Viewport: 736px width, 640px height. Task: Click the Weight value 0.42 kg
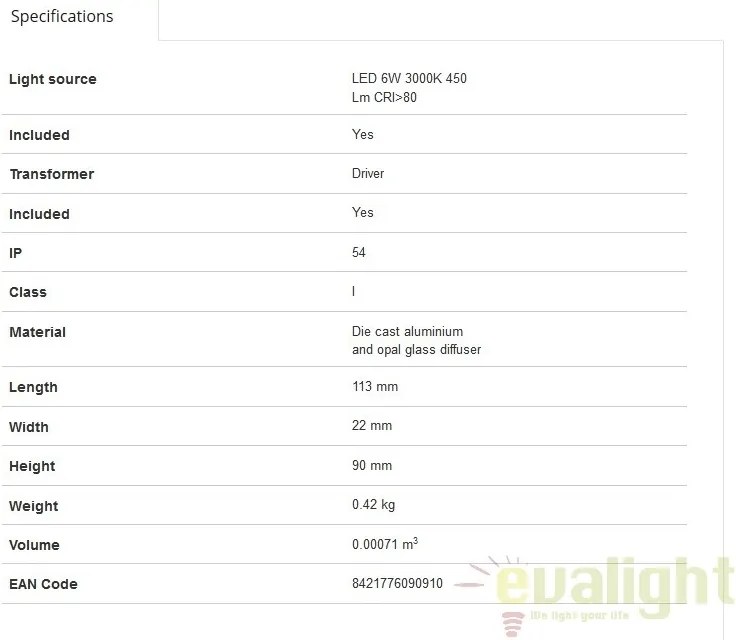373,505
